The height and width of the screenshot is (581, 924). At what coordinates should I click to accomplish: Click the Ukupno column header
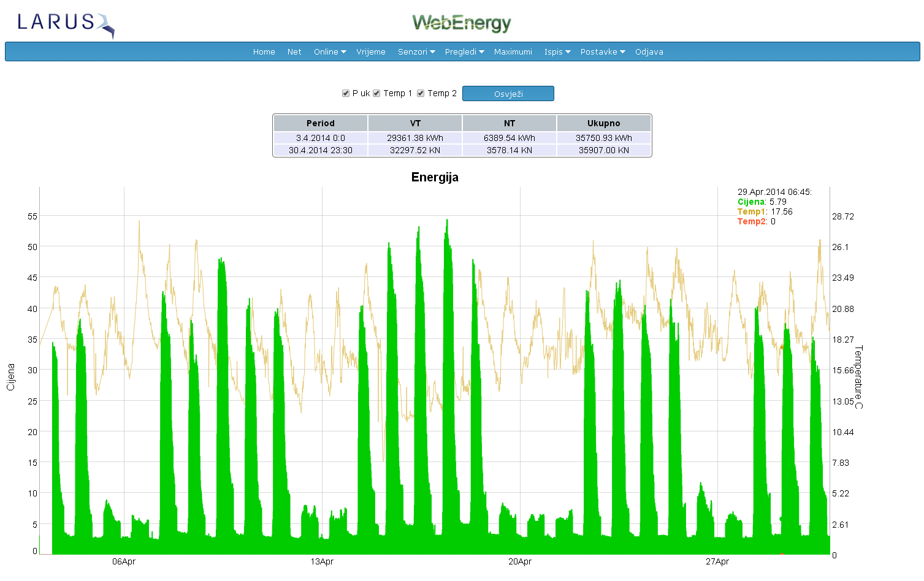[x=604, y=123]
